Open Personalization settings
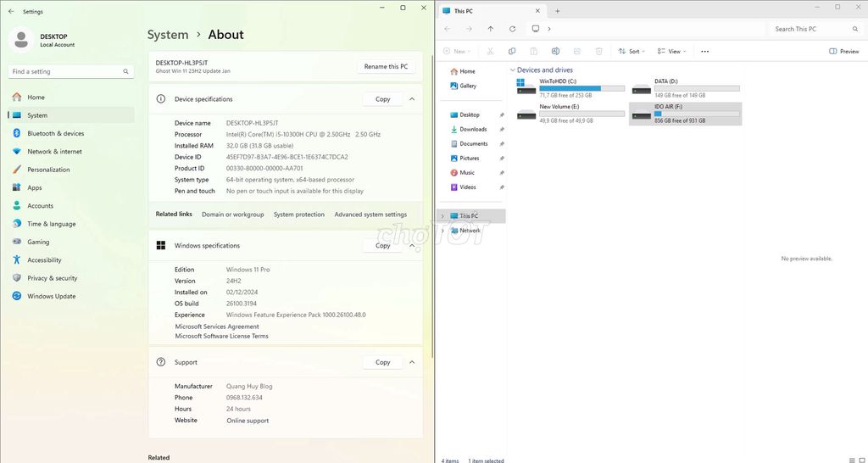 pos(71,170)
